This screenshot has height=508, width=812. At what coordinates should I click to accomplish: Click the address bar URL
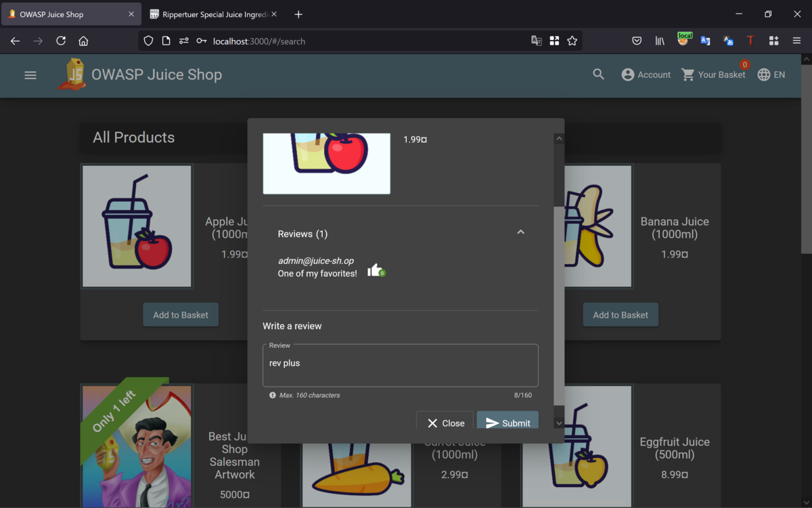[259, 41]
